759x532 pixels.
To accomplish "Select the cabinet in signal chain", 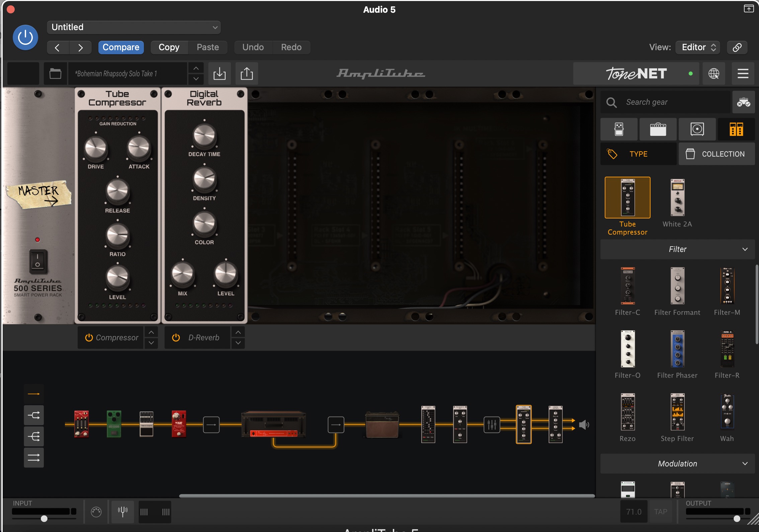I will coord(382,425).
